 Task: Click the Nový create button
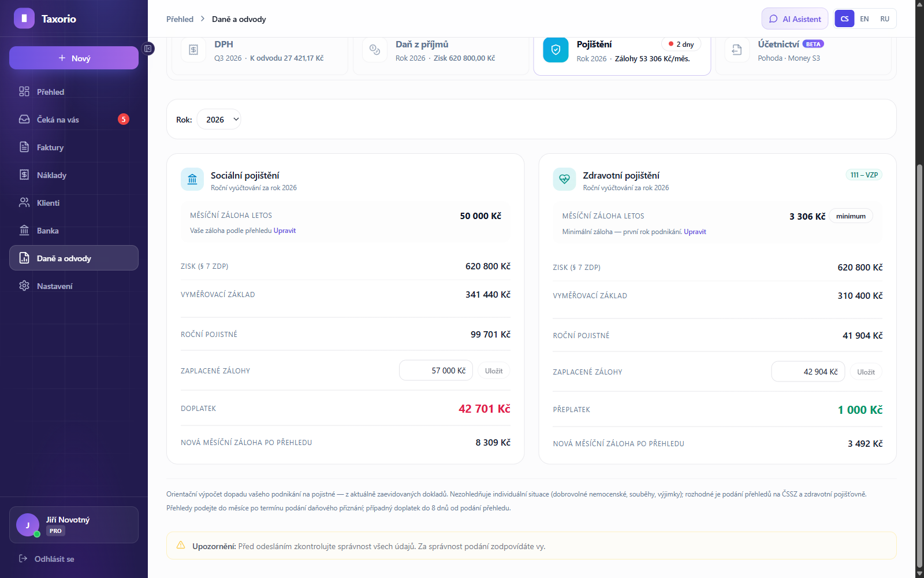click(x=74, y=58)
